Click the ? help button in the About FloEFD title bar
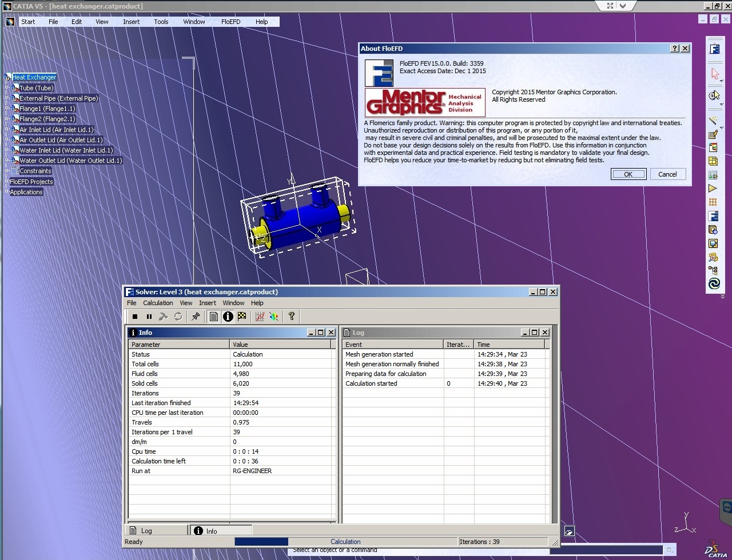The height and width of the screenshot is (560, 732). coord(675,49)
